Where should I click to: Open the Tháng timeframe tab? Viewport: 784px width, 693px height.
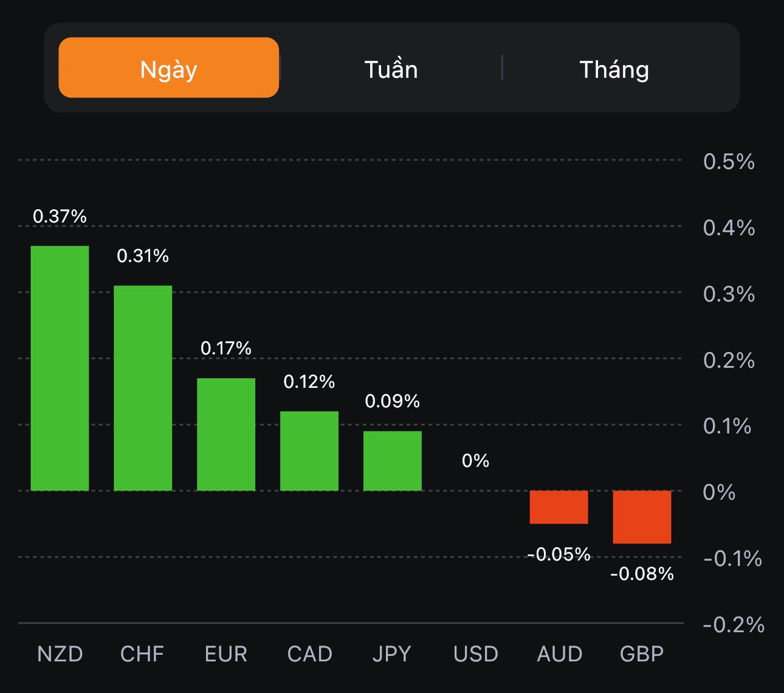pyautogui.click(x=614, y=69)
